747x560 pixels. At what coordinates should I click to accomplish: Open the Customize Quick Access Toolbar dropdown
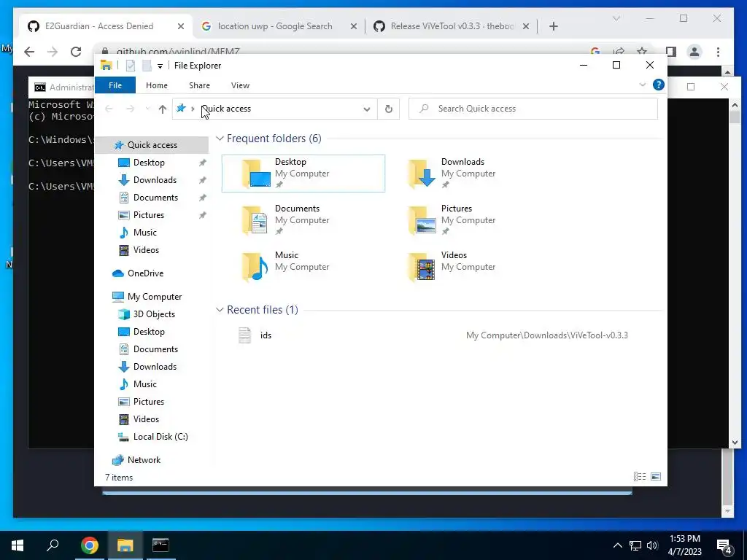point(160,66)
